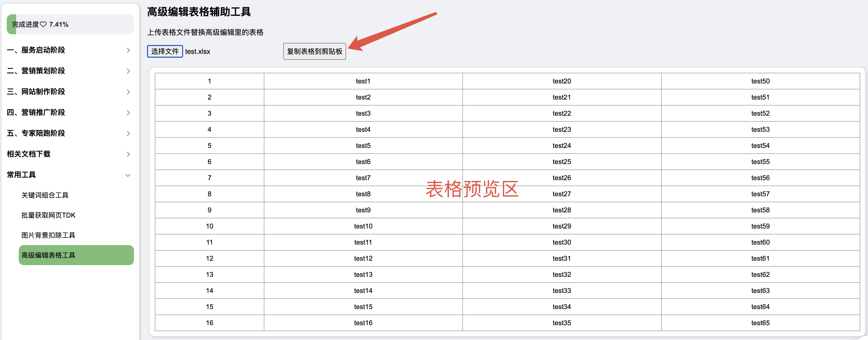Image resolution: width=868 pixels, height=340 pixels.
Task: Collapse 常用工具 chevron
Action: [128, 175]
